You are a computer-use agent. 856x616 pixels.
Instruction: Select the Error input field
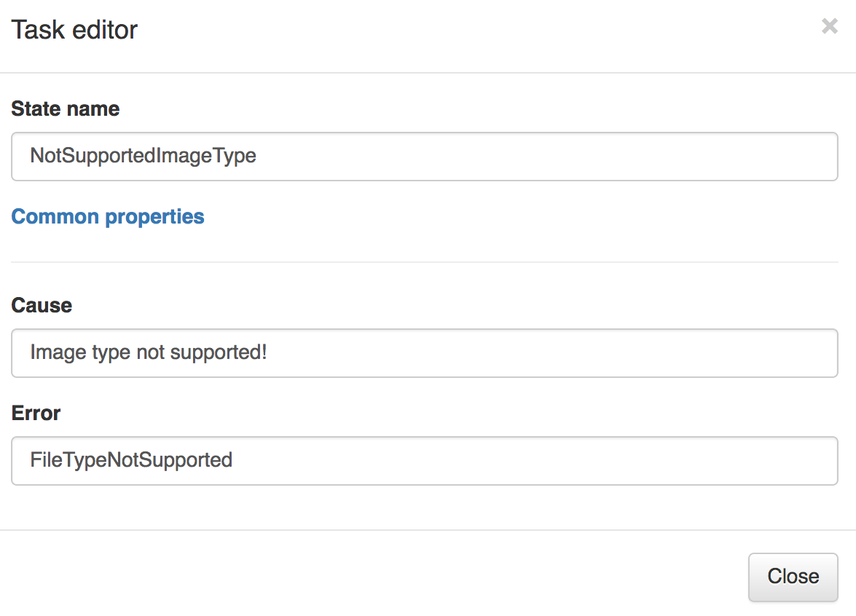pyautogui.click(x=425, y=460)
